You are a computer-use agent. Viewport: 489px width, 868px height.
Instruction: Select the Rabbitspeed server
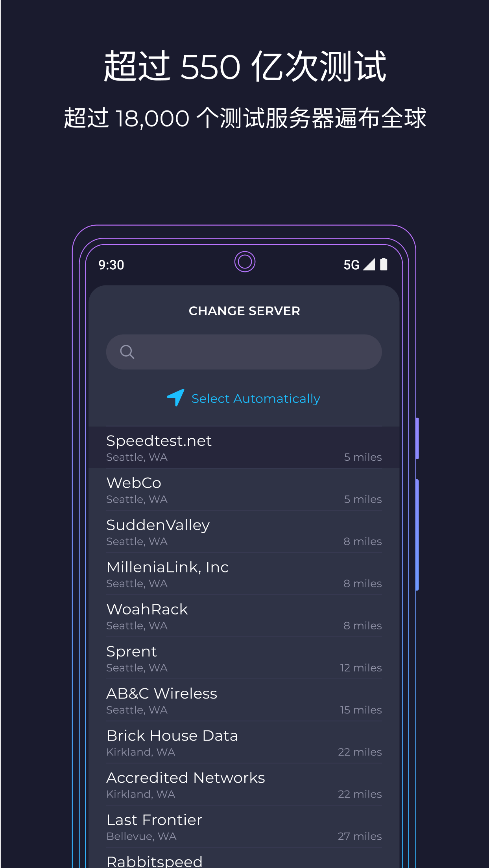[x=244, y=858]
